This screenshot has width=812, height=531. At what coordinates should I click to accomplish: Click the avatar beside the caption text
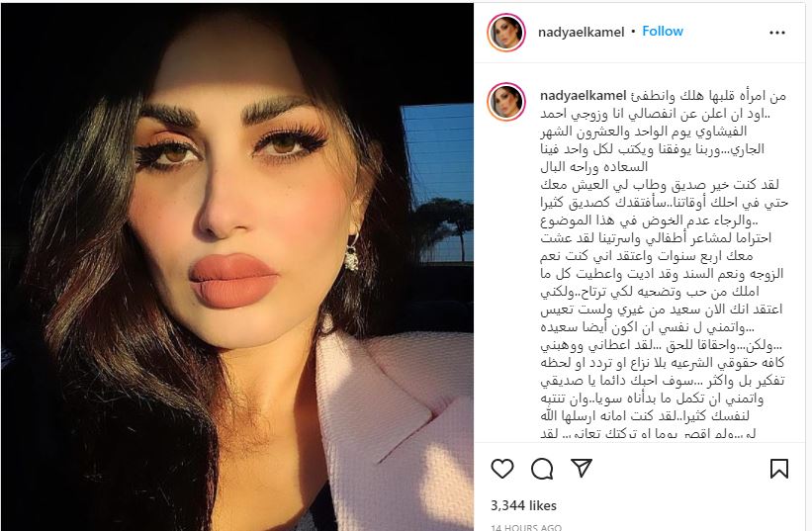[x=506, y=102]
